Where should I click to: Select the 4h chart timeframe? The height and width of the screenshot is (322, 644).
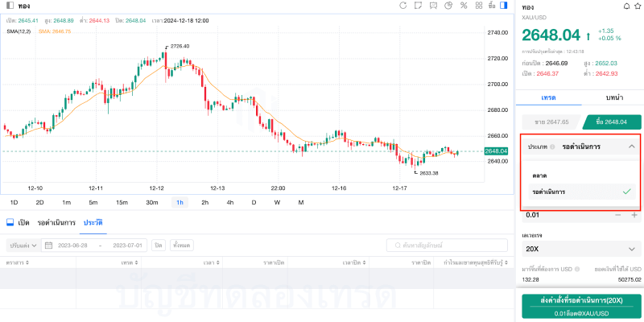230,202
